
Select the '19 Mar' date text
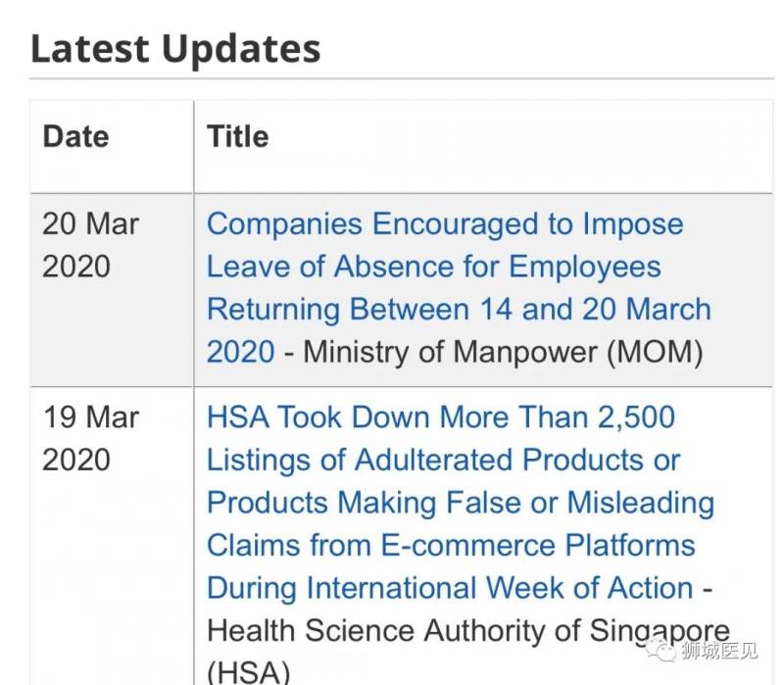90,416
